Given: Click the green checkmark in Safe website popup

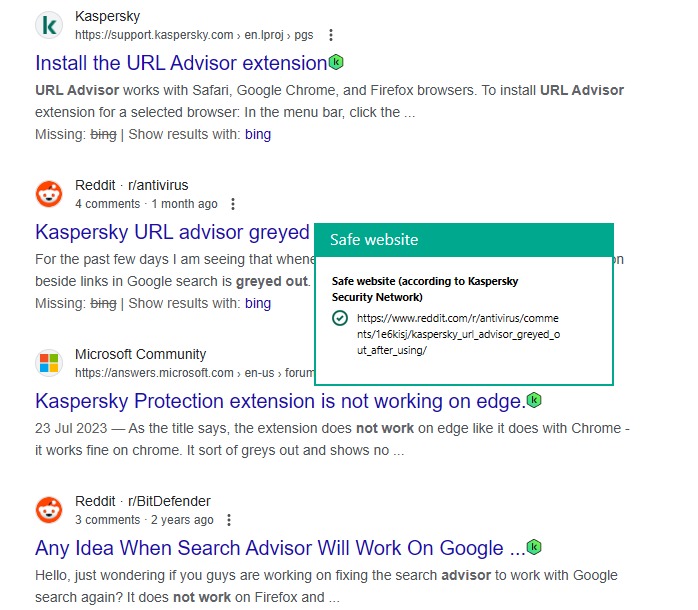Looking at the screenshot, I should 340,319.
